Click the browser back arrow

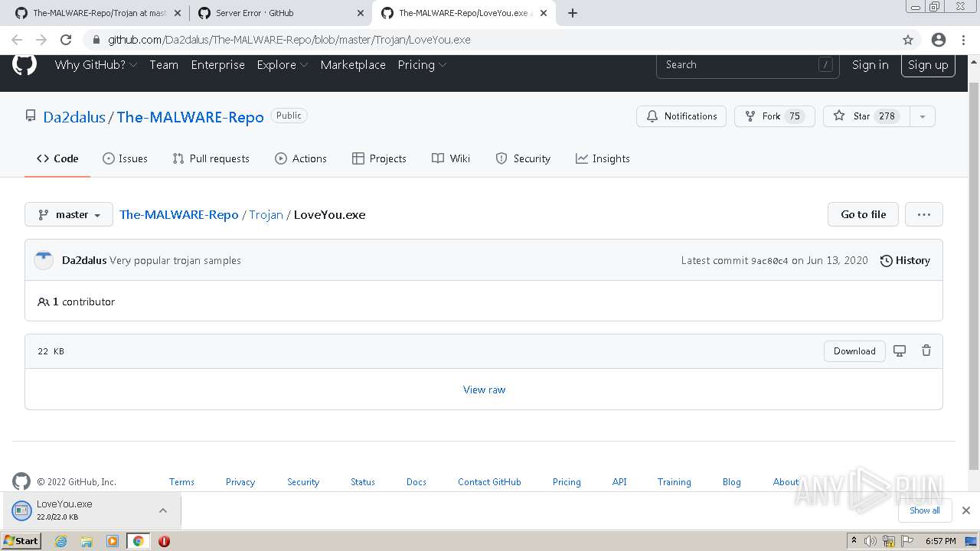point(17,40)
